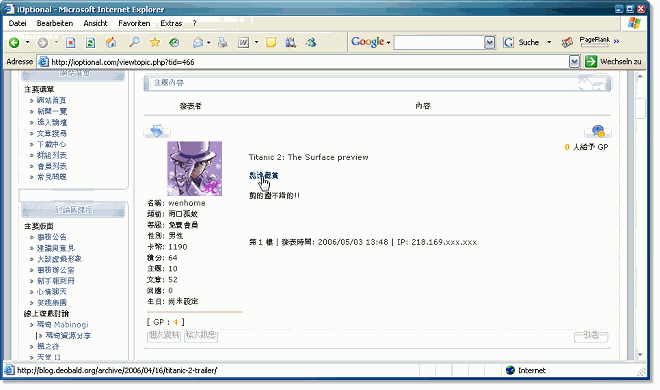Click the GP smiley icon above 0 GP
Screen dimensions: 660x390
[598, 131]
